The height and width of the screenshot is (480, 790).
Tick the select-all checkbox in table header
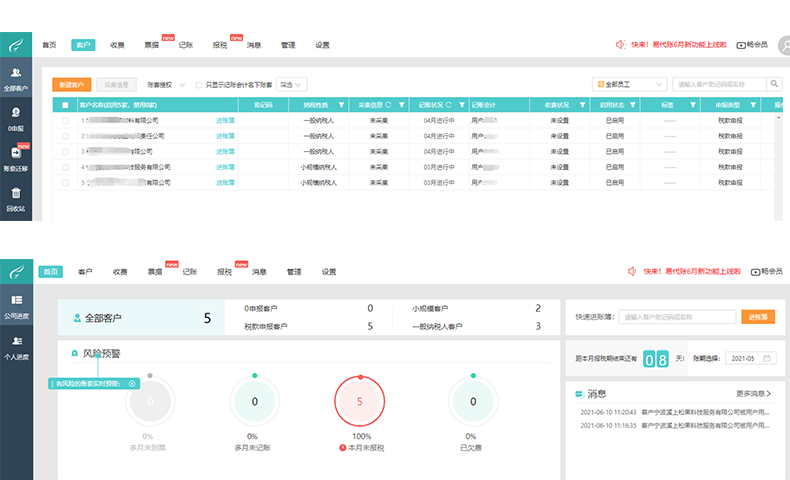tap(66, 104)
